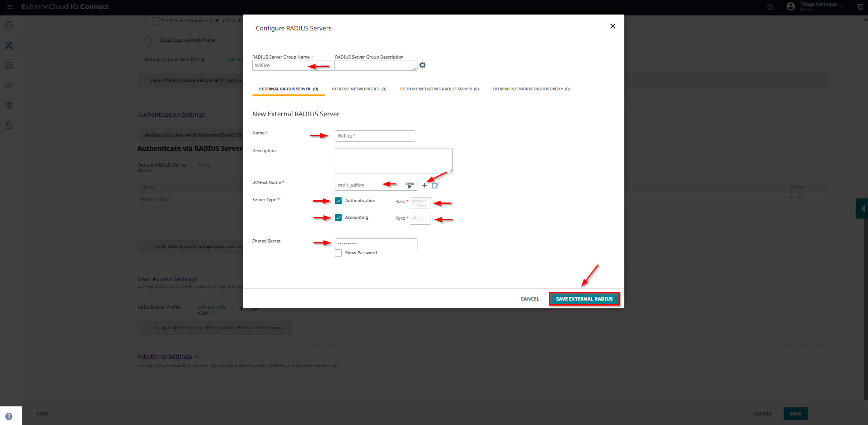This screenshot has width=868, height=425.
Task: Click the RADIUS Server Group Name field
Action: [x=293, y=65]
